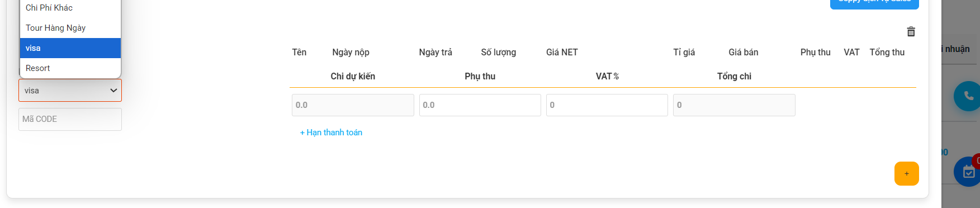Click the 'Ngày nộp' column header
This screenshot has width=980, height=208.
point(351,52)
